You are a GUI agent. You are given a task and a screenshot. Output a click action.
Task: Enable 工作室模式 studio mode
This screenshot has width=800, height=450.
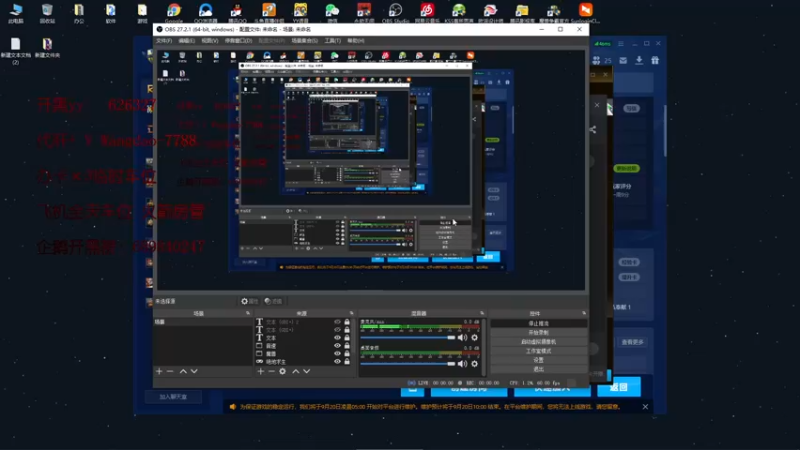tap(538, 351)
